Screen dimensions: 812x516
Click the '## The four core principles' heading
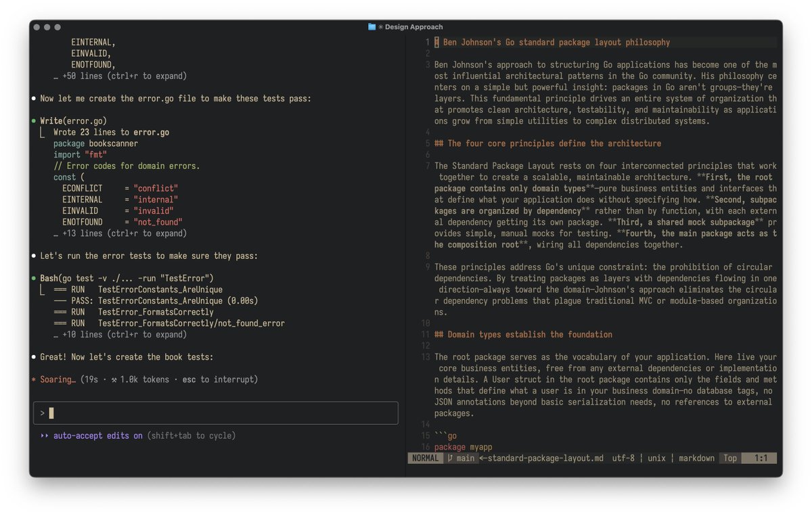(x=547, y=143)
